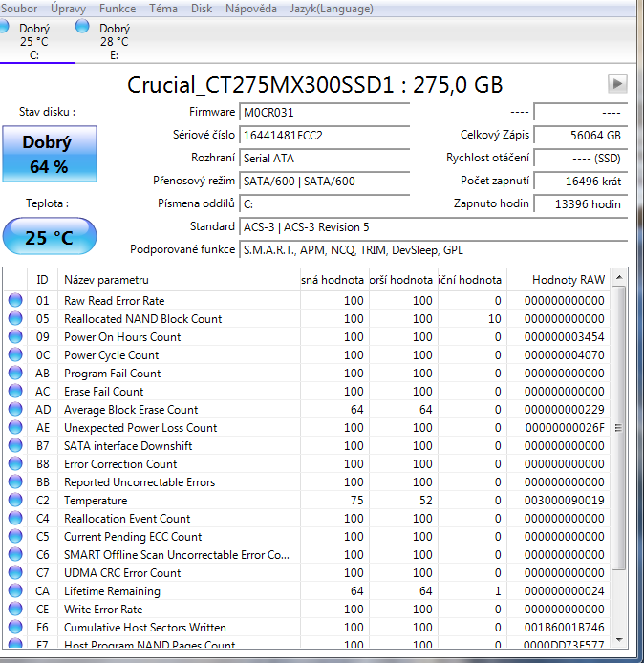Click status orb of Raw Read Error Rate

(x=15, y=300)
